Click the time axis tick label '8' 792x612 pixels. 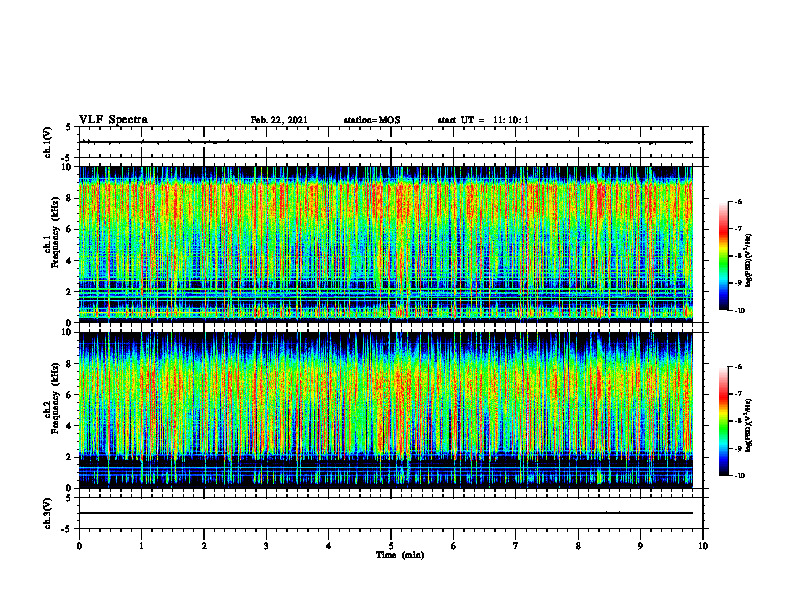pyautogui.click(x=578, y=546)
